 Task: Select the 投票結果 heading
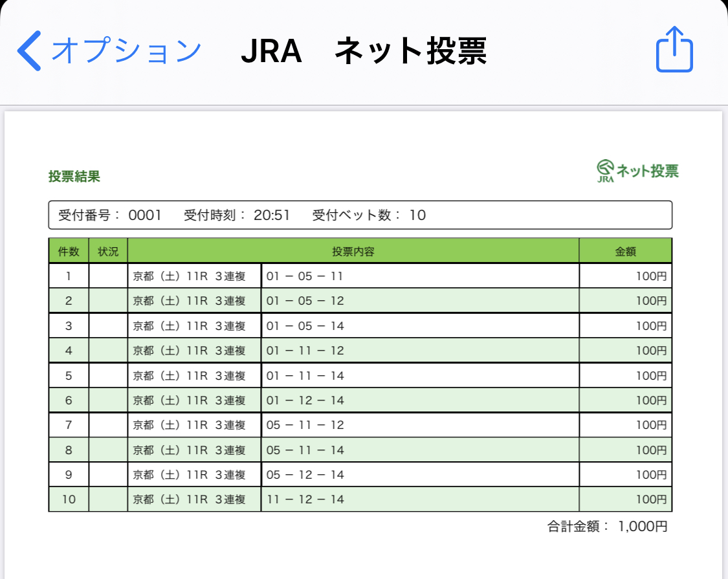click(x=74, y=177)
